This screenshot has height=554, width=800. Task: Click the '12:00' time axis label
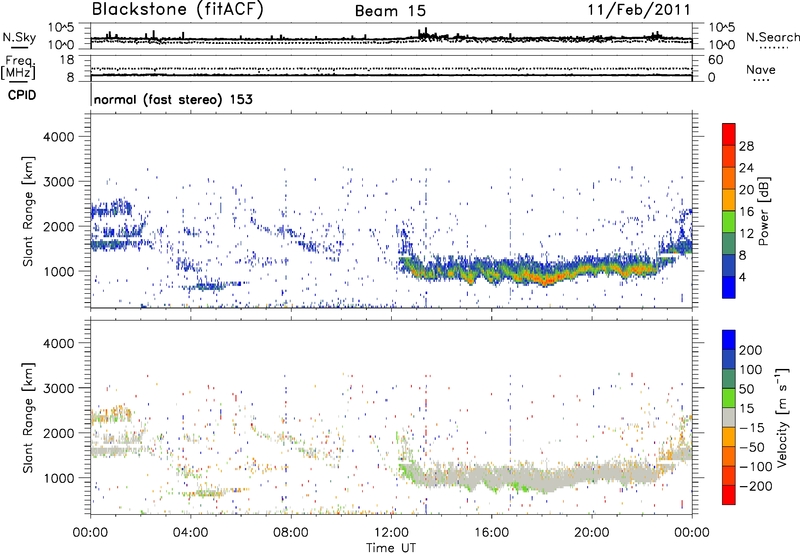[x=391, y=533]
